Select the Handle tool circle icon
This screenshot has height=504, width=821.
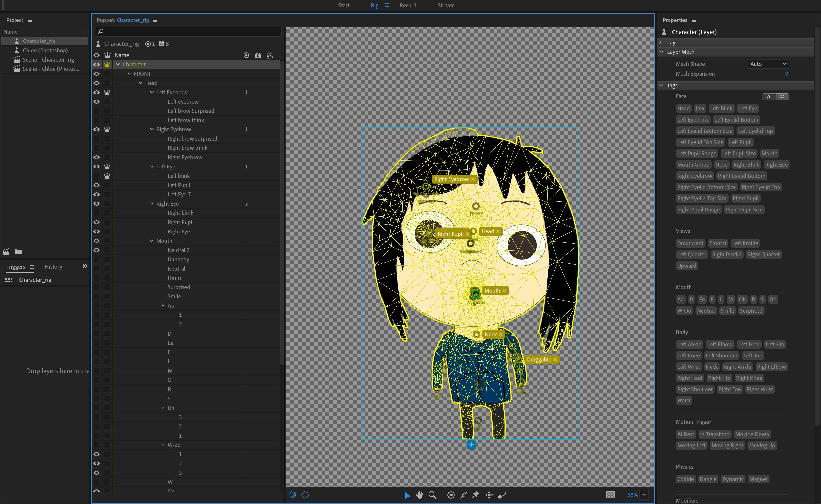(x=451, y=495)
